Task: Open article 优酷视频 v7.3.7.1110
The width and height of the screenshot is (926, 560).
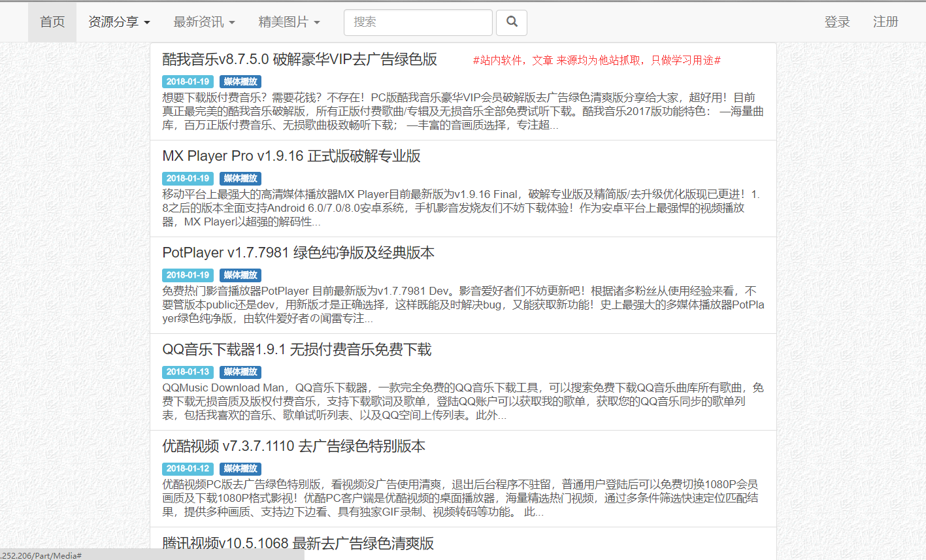Action: (293, 446)
